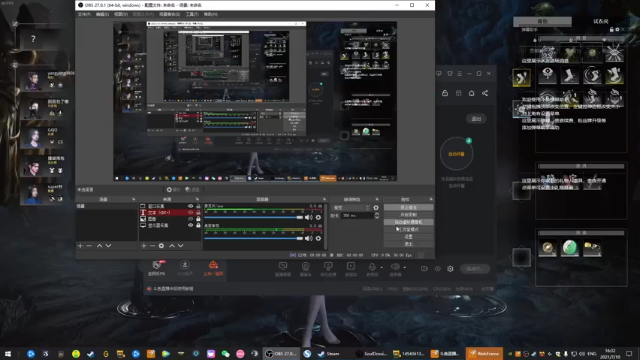Open settings gear of second mixer channel
This screenshot has height=360, width=640.
coord(318,238)
